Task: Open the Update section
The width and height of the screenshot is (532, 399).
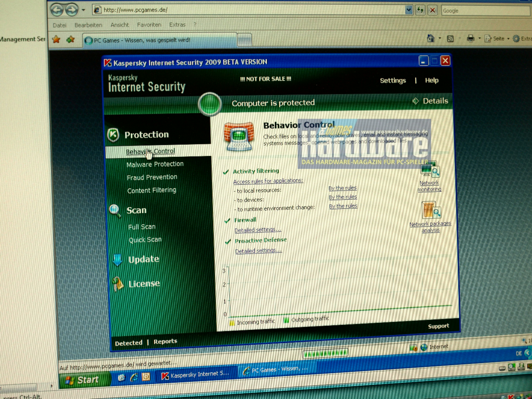Action: click(144, 259)
